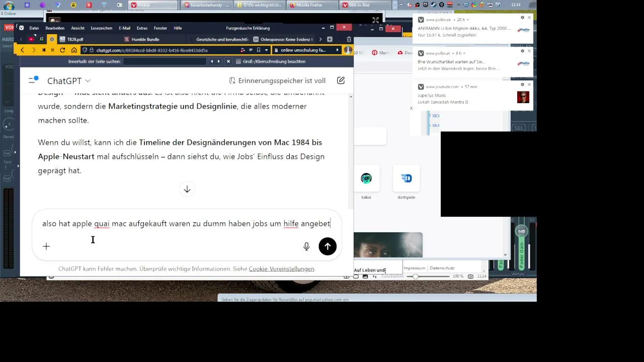Screen dimensions: 644x362
Task: Switch to the Osteoporose tab
Action: pyautogui.click(x=283, y=39)
